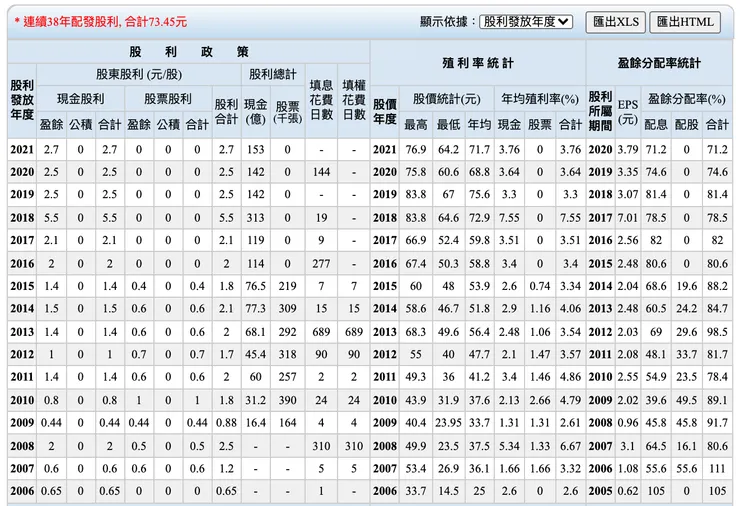This screenshot has width=740, height=506.
Task: Click the 2011 stock yield value 1.46
Action: click(540, 377)
